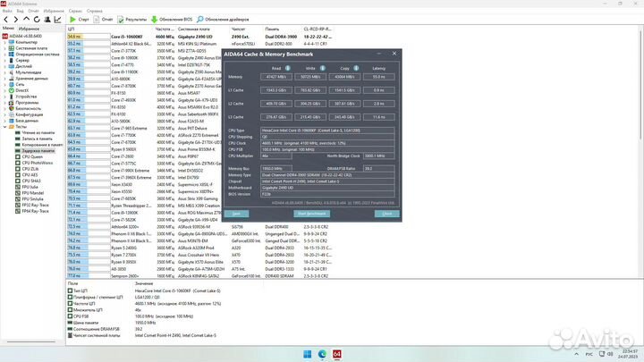The image size is (644, 362).
Task: Click the sidebar tree's horizontal scrollbar
Action: [x=30, y=341]
